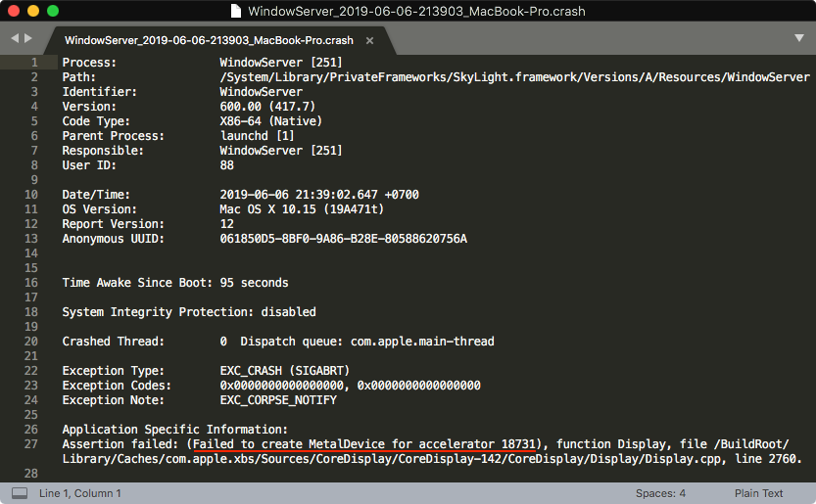Click 'X86-64 (Native)' code type value
Image resolution: width=816 pixels, height=504 pixels.
click(x=270, y=121)
